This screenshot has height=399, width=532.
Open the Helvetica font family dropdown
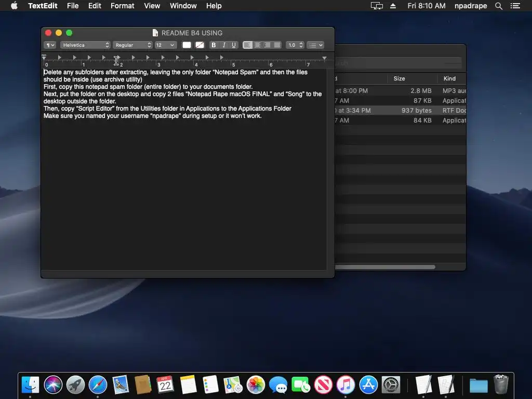click(x=85, y=45)
